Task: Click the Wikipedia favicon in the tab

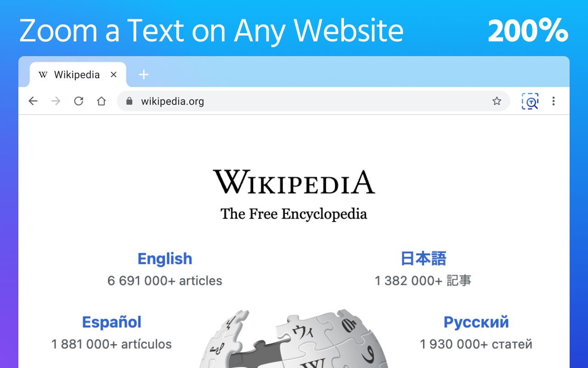Action: [x=43, y=75]
